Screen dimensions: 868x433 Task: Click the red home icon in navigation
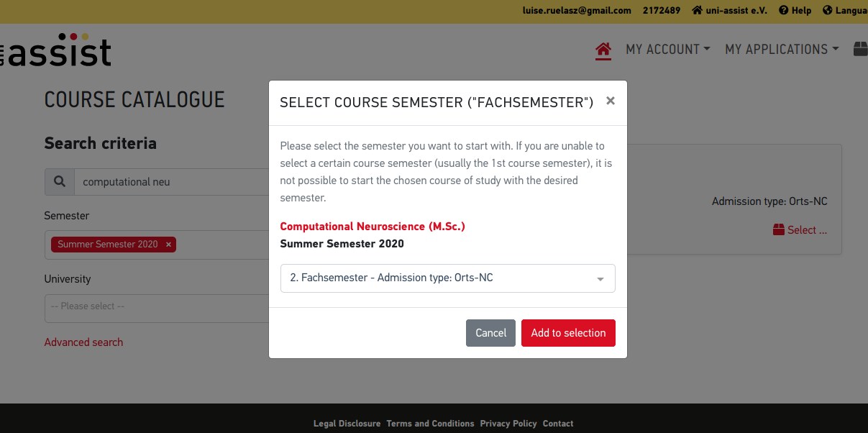pyautogui.click(x=603, y=50)
